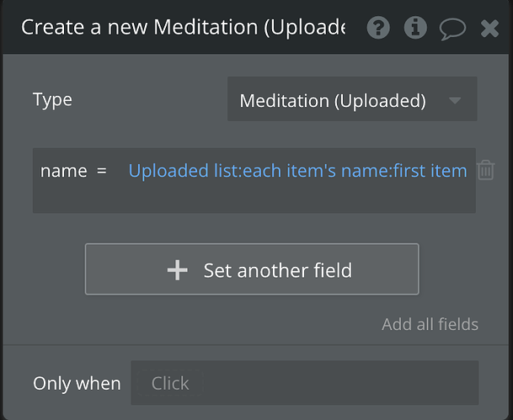Click the "name" field label

click(63, 171)
